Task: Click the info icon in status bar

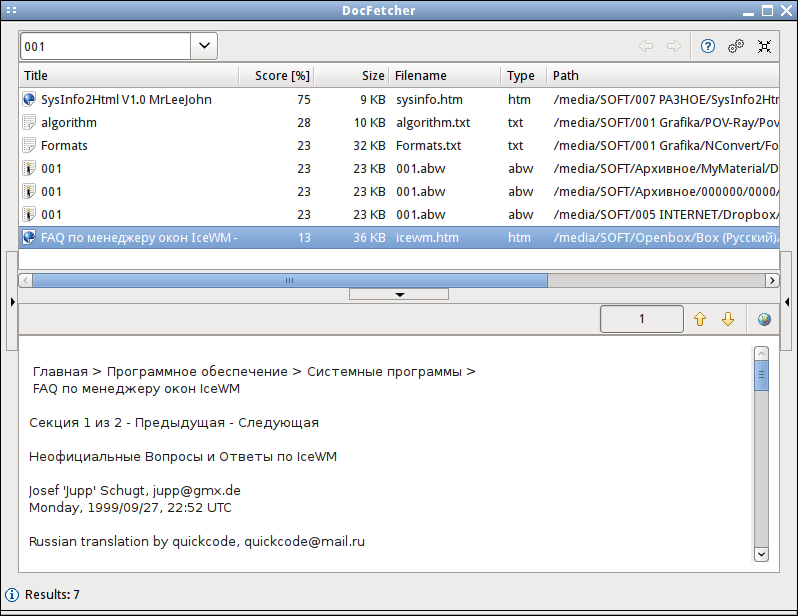Action: [x=12, y=595]
